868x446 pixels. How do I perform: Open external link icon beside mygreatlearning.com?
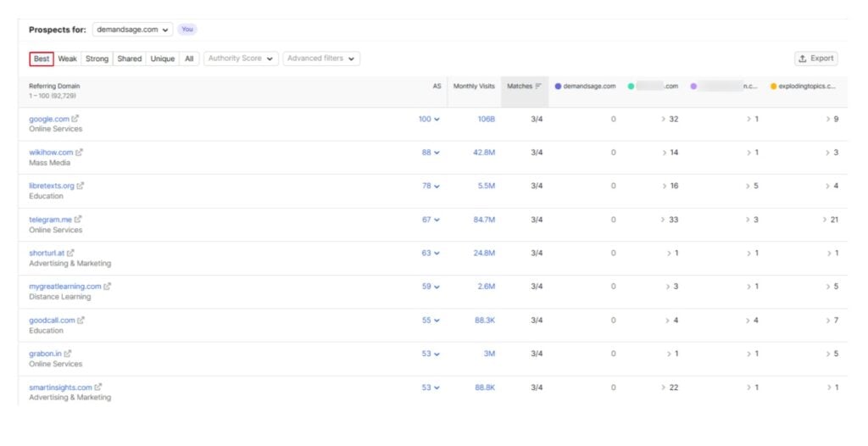[x=108, y=287]
